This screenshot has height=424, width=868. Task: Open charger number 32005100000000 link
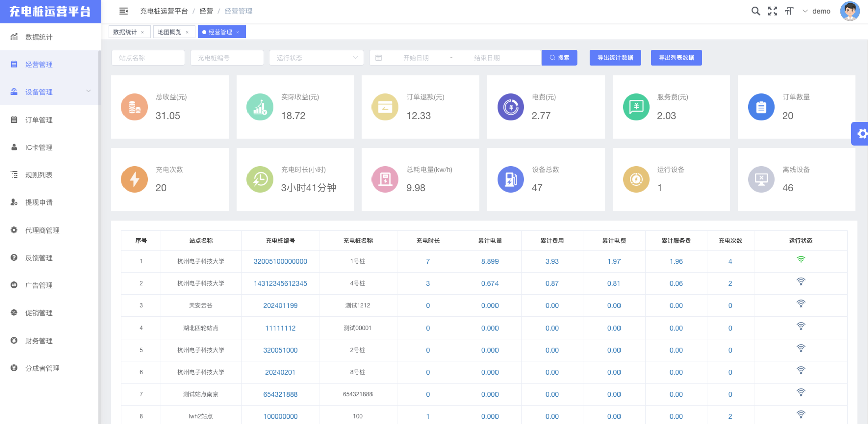(280, 261)
